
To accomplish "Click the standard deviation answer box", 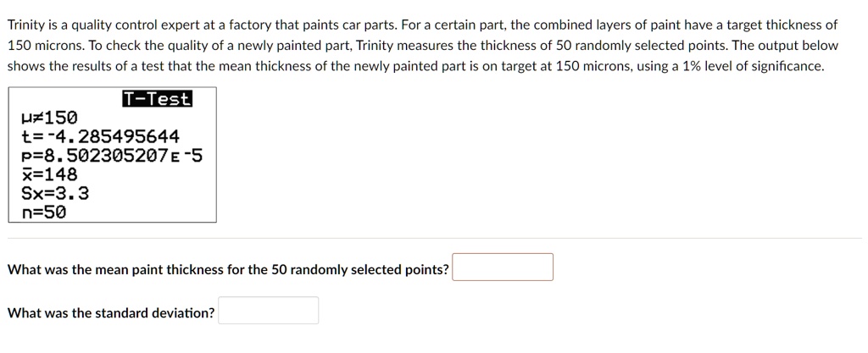I will pos(268,311).
